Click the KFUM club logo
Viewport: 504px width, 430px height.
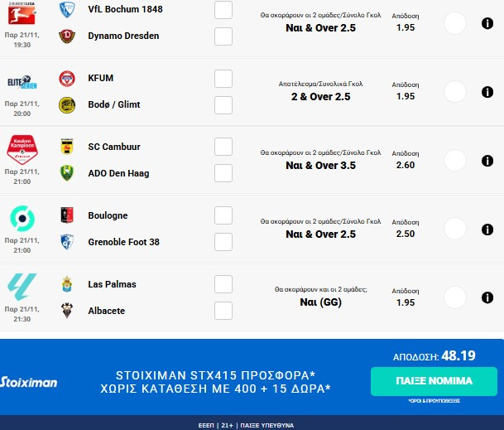click(x=67, y=79)
